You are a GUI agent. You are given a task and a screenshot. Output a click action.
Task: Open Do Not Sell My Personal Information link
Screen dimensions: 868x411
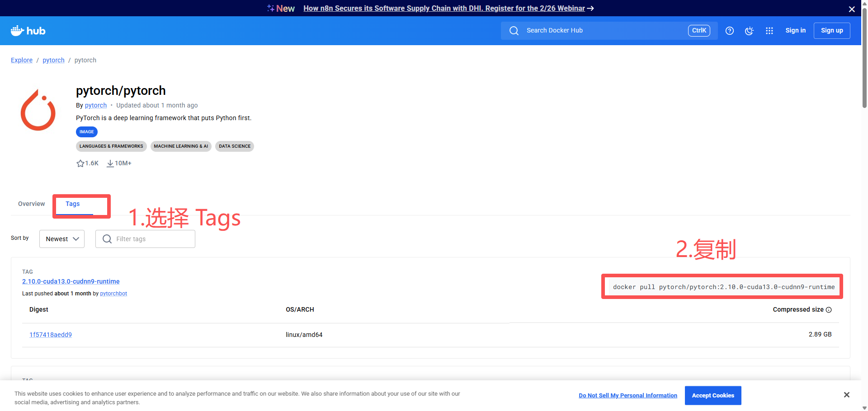tap(628, 396)
